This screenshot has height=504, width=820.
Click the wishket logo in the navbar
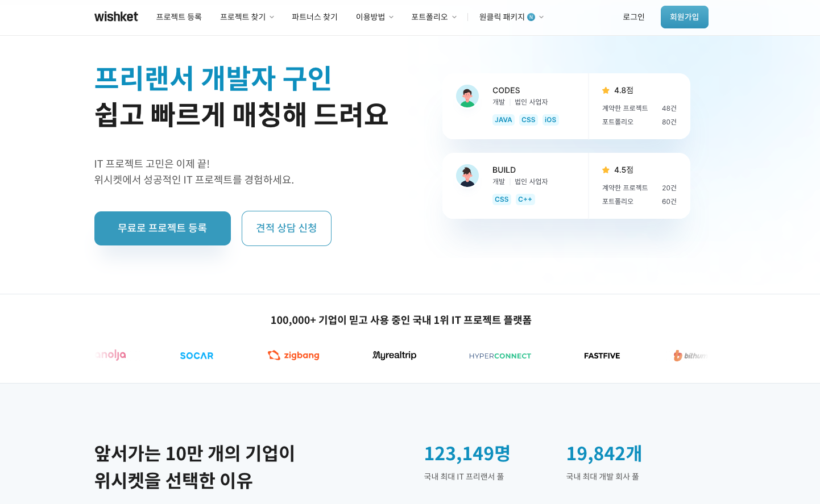pos(116,16)
